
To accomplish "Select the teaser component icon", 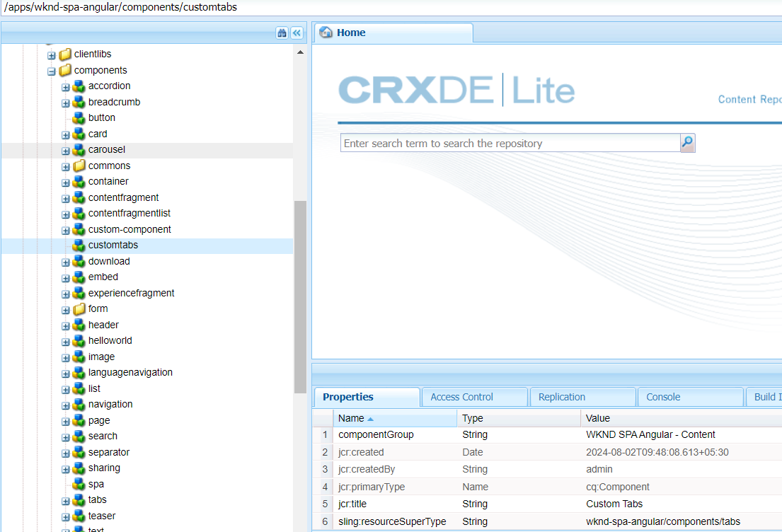I will tap(79, 516).
